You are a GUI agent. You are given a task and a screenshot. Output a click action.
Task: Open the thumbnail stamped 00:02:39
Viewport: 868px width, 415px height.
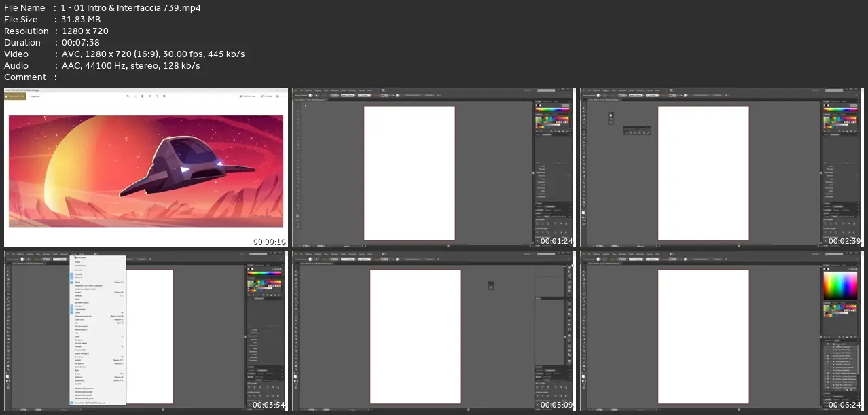pos(721,167)
